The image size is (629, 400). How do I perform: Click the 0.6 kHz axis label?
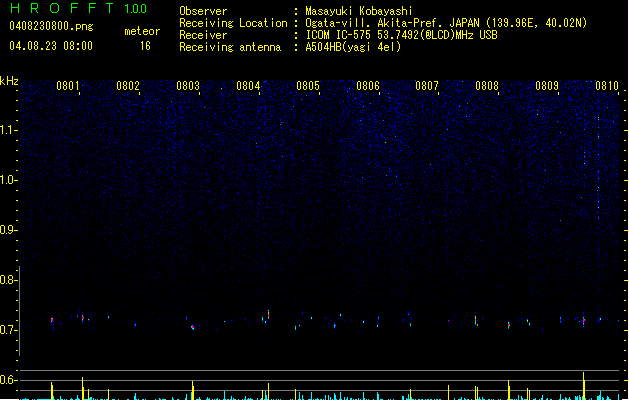(x=8, y=380)
